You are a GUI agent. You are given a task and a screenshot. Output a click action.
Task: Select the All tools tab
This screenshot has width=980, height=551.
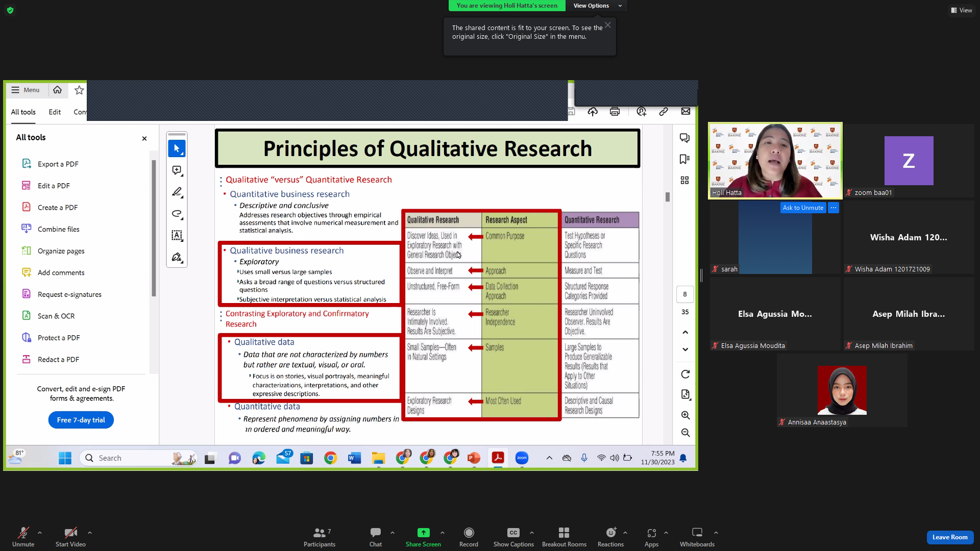pyautogui.click(x=23, y=112)
